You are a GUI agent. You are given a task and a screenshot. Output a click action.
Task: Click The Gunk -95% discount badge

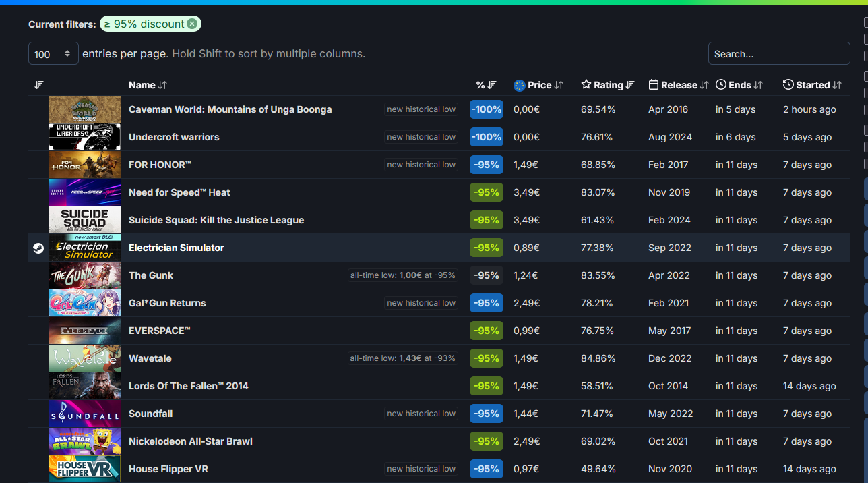coord(487,275)
